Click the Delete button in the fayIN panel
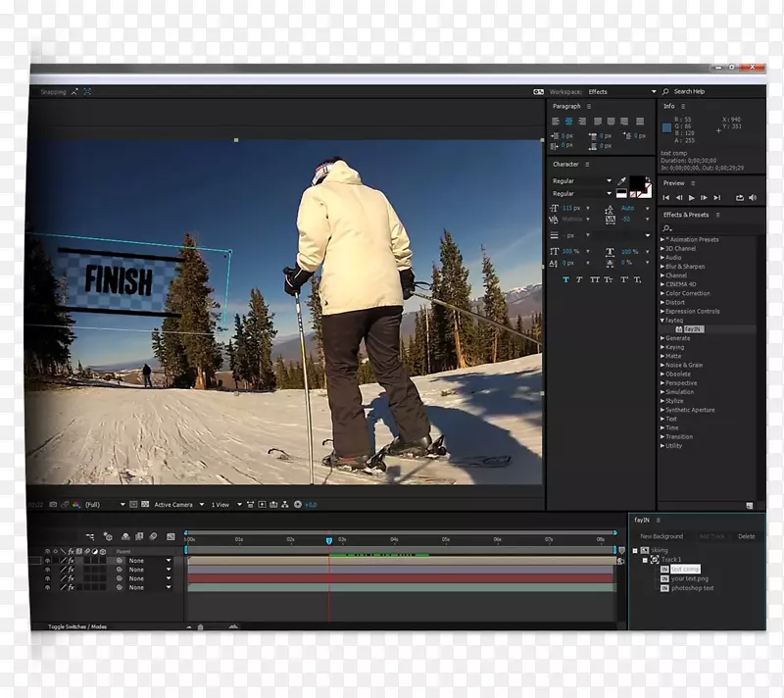 pos(747,536)
